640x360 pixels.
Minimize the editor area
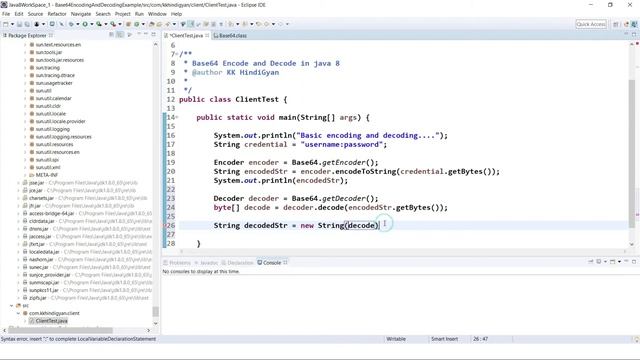pyautogui.click(x=626, y=34)
